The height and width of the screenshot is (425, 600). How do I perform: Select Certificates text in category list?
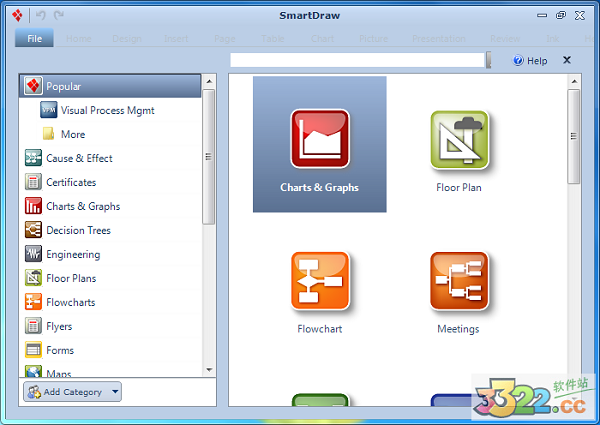[x=71, y=182]
